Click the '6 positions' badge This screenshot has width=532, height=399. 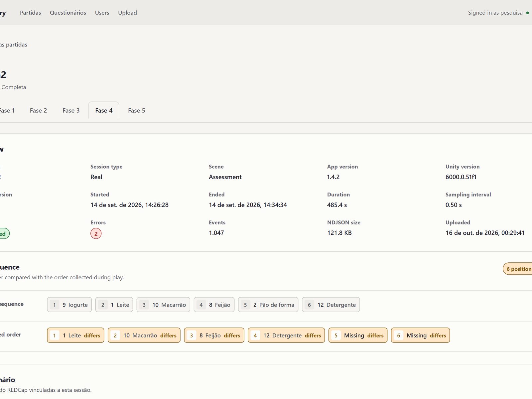pyautogui.click(x=518, y=269)
